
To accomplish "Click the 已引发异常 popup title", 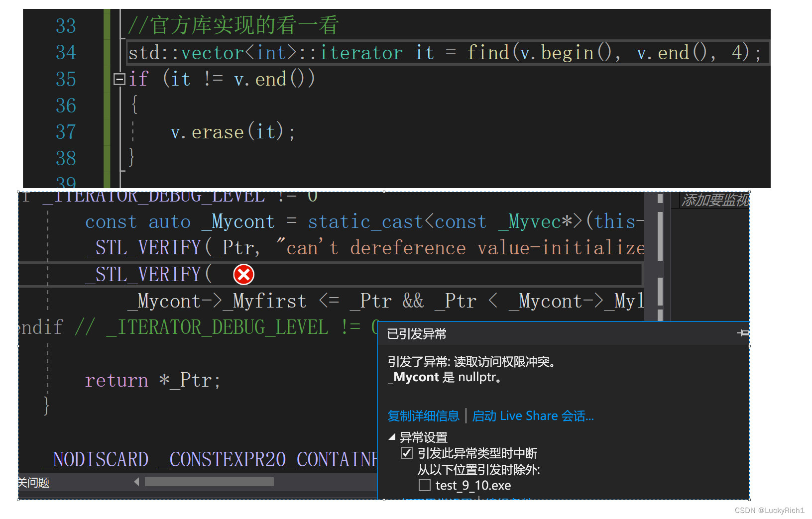I will point(417,334).
